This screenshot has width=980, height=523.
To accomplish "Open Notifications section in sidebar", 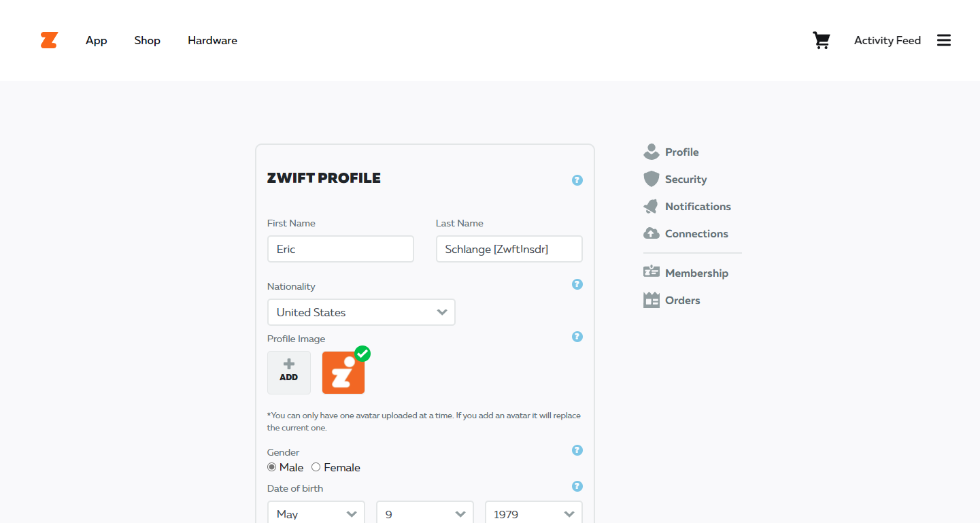I will coord(688,206).
